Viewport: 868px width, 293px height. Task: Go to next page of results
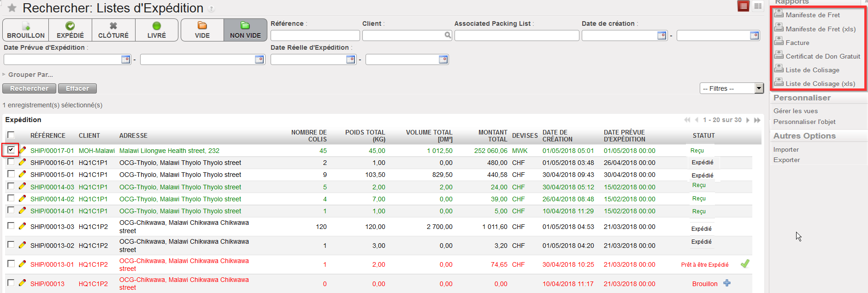click(748, 120)
